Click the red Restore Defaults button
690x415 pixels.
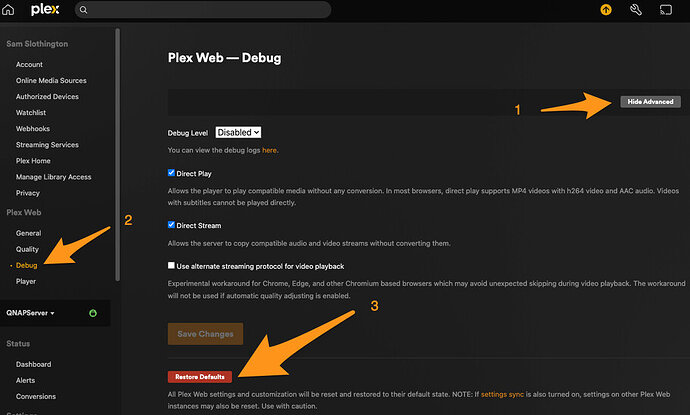click(200, 377)
